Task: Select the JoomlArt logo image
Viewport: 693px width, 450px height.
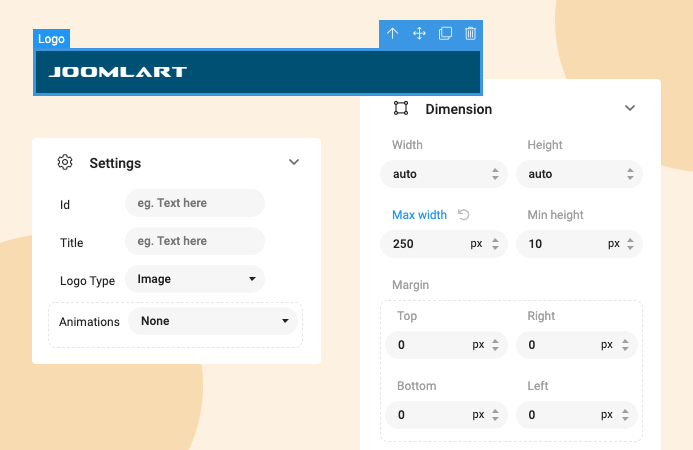Action: click(118, 72)
